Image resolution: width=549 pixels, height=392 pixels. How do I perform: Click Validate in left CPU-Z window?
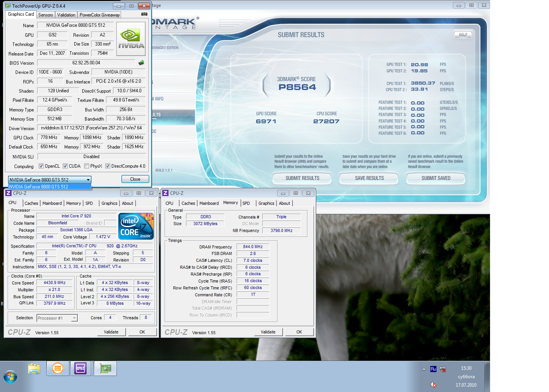(111, 332)
